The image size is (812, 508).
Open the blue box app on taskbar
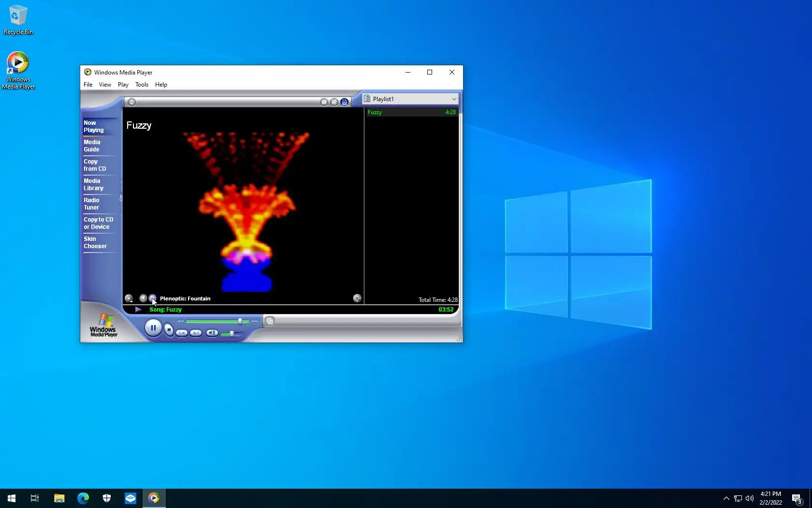coord(130,498)
